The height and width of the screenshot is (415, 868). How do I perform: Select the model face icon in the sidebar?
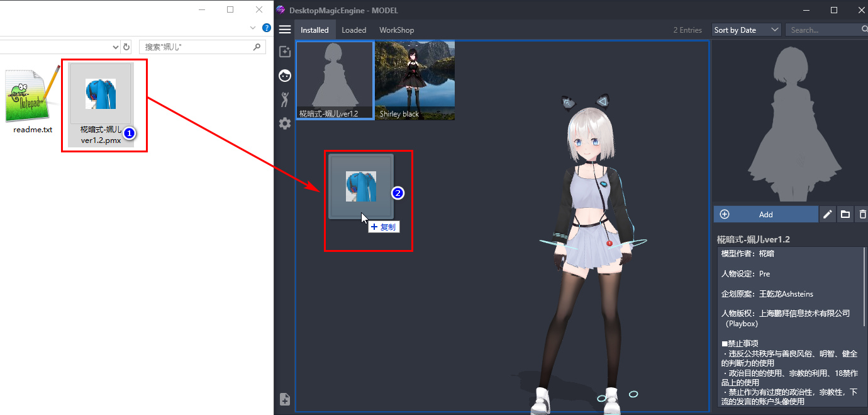click(x=285, y=76)
